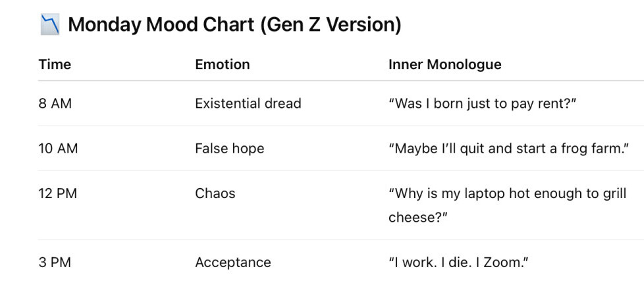This screenshot has width=644, height=298.
Task: Click the word "cheese?" on wrapped line
Action: click(417, 217)
